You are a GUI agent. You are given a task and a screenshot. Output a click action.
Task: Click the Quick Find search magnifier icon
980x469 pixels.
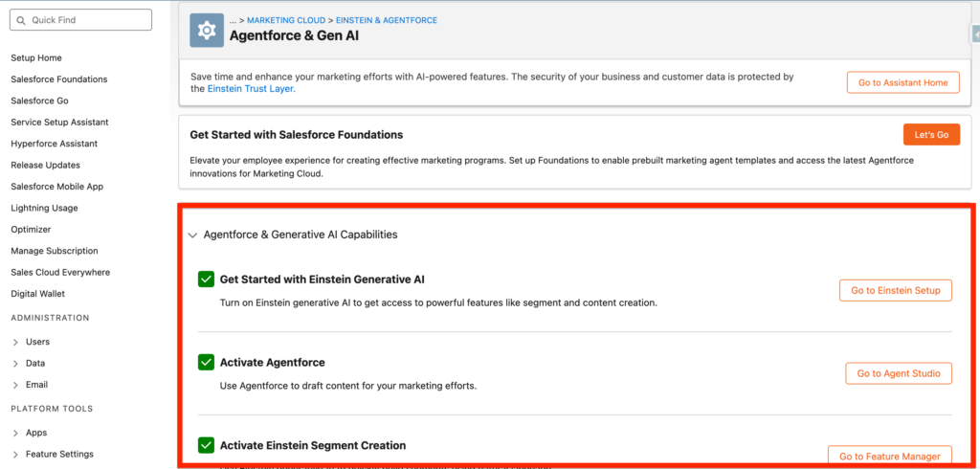coord(21,20)
